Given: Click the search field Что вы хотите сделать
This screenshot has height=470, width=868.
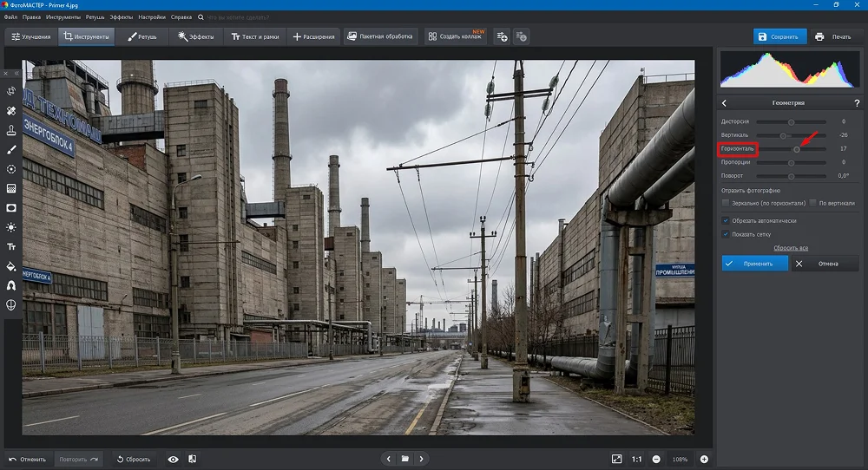Looking at the screenshot, I should click(x=238, y=17).
